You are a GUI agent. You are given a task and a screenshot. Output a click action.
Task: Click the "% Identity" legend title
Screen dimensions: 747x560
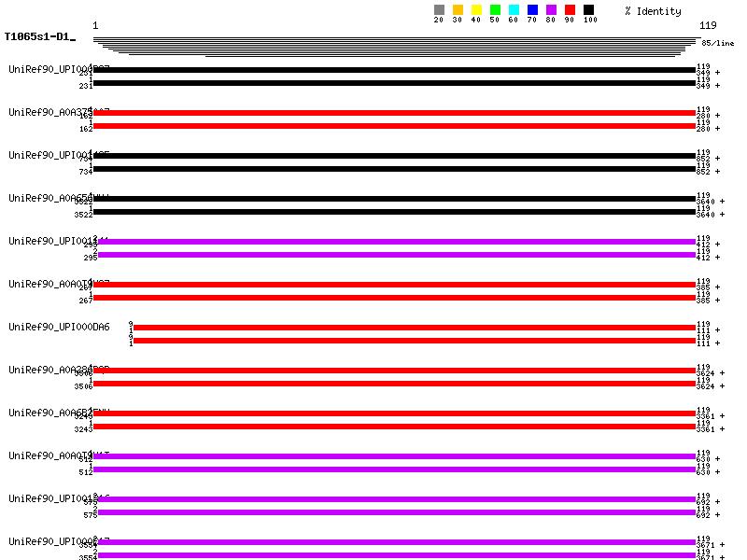[x=653, y=11]
